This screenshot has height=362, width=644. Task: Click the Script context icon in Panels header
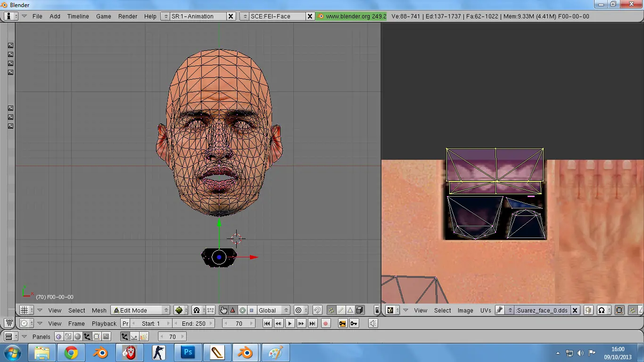click(x=68, y=337)
